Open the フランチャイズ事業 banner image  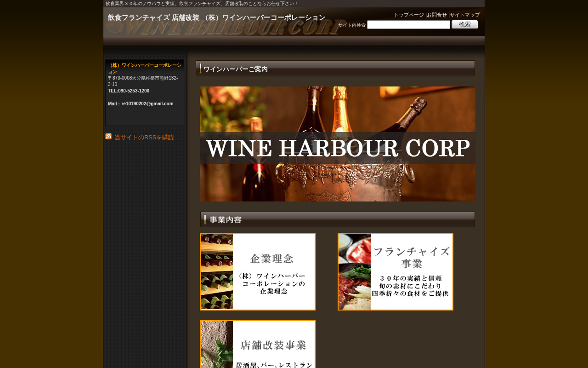pyautogui.click(x=396, y=271)
